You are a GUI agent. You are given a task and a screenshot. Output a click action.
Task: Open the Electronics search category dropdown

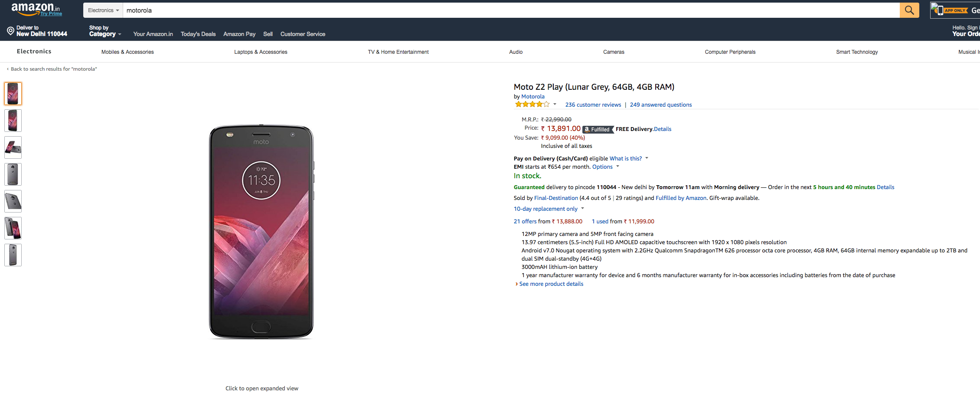click(103, 10)
